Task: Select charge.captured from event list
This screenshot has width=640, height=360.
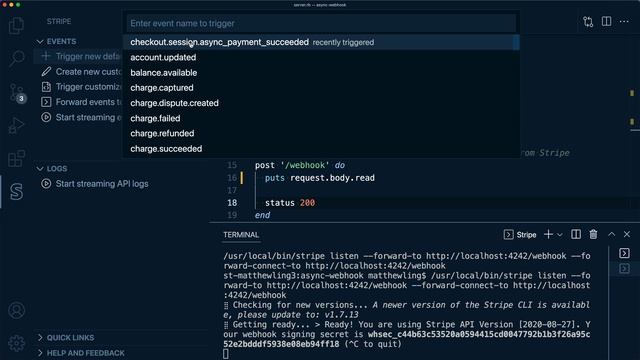Action: click(x=321, y=88)
